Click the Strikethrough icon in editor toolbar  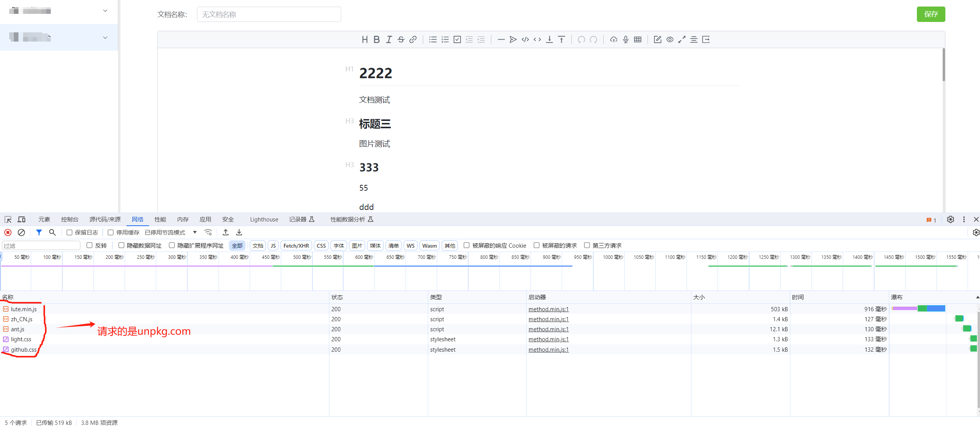click(x=401, y=39)
